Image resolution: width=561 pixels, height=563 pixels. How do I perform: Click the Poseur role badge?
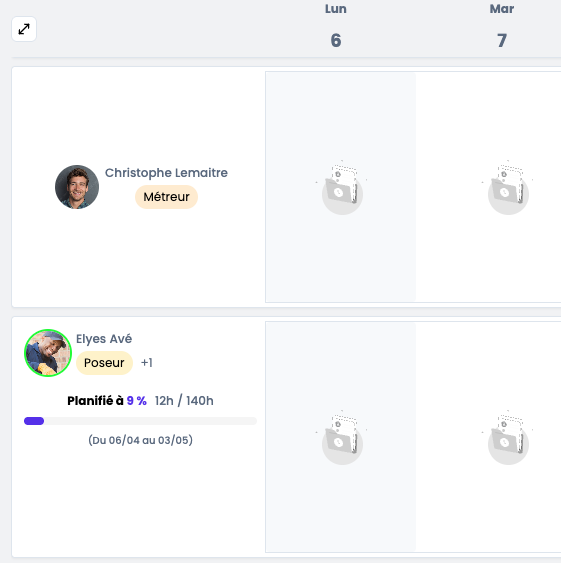point(104,363)
